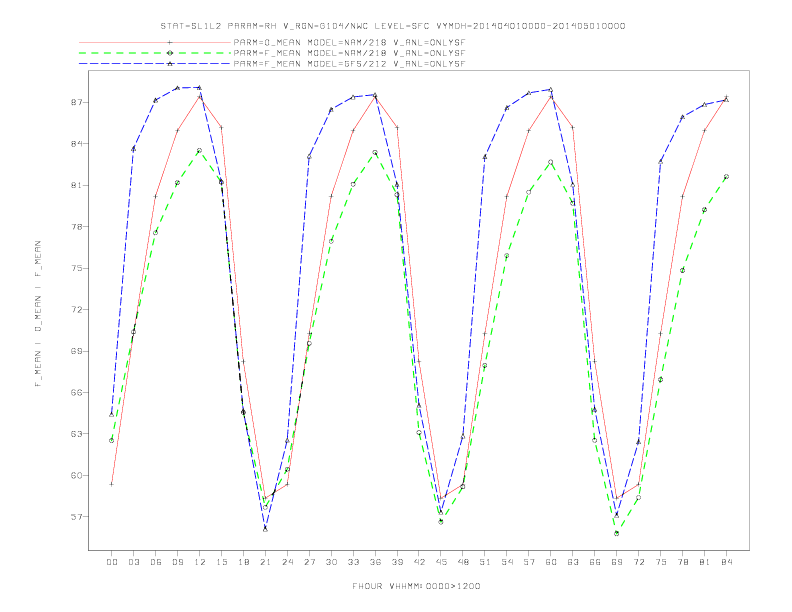Screen dimensions: 792x612
Task: Click y-axis tick value 60
Action: [x=76, y=475]
